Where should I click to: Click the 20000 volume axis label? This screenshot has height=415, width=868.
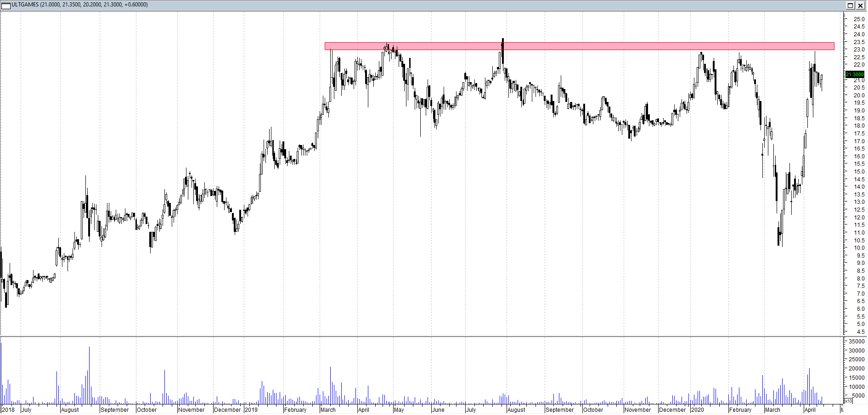click(857, 369)
